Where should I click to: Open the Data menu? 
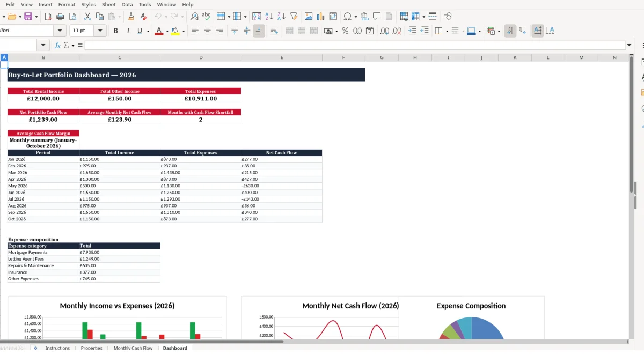(127, 4)
